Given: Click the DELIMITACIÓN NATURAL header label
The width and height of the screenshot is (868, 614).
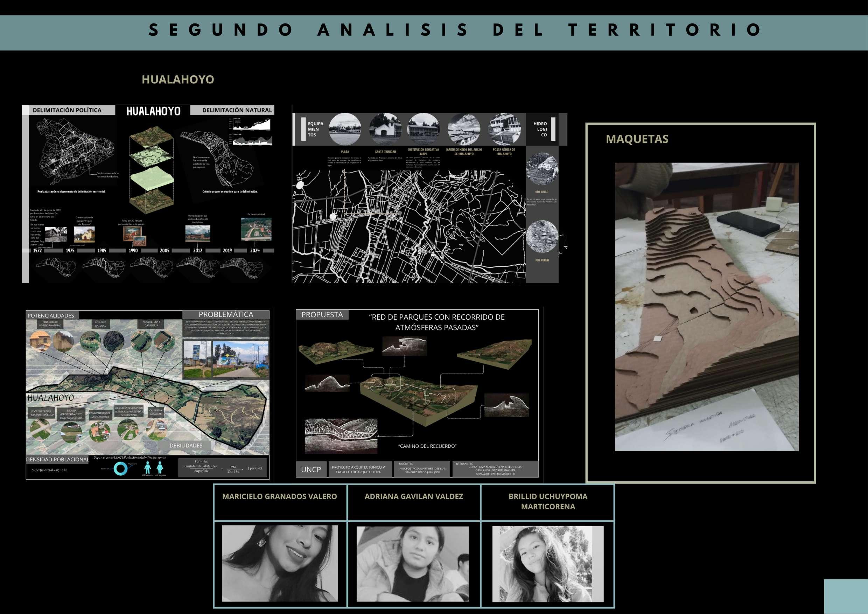Looking at the screenshot, I should (x=237, y=110).
